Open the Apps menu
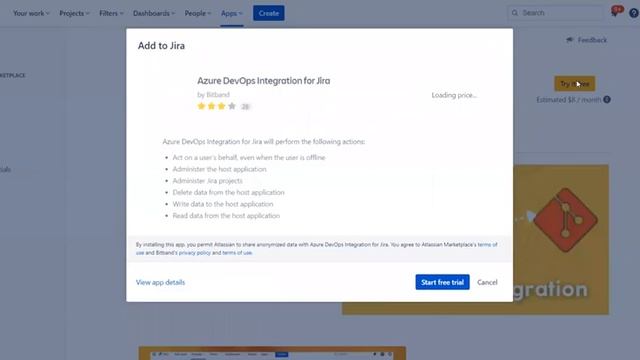This screenshot has width=640, height=360. [231, 13]
